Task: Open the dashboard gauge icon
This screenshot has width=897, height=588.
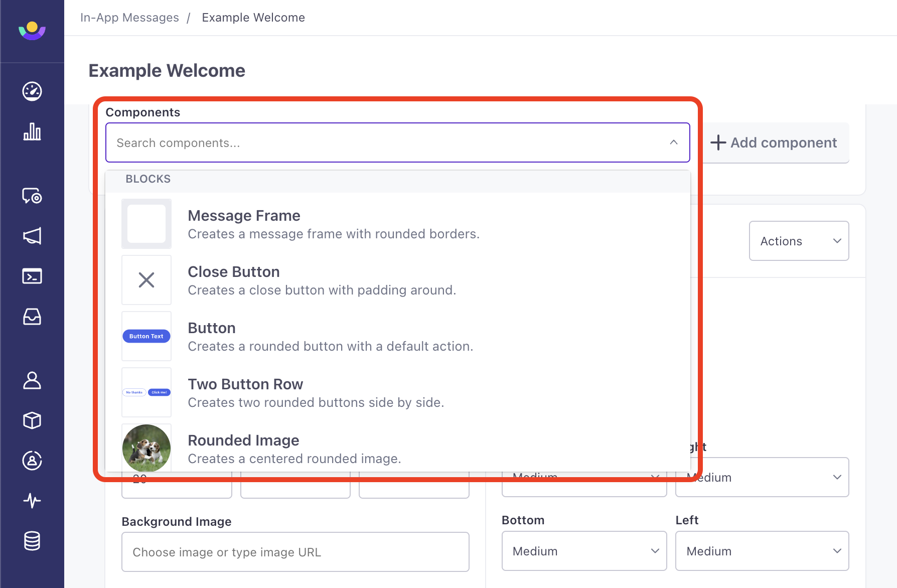Action: point(32,91)
